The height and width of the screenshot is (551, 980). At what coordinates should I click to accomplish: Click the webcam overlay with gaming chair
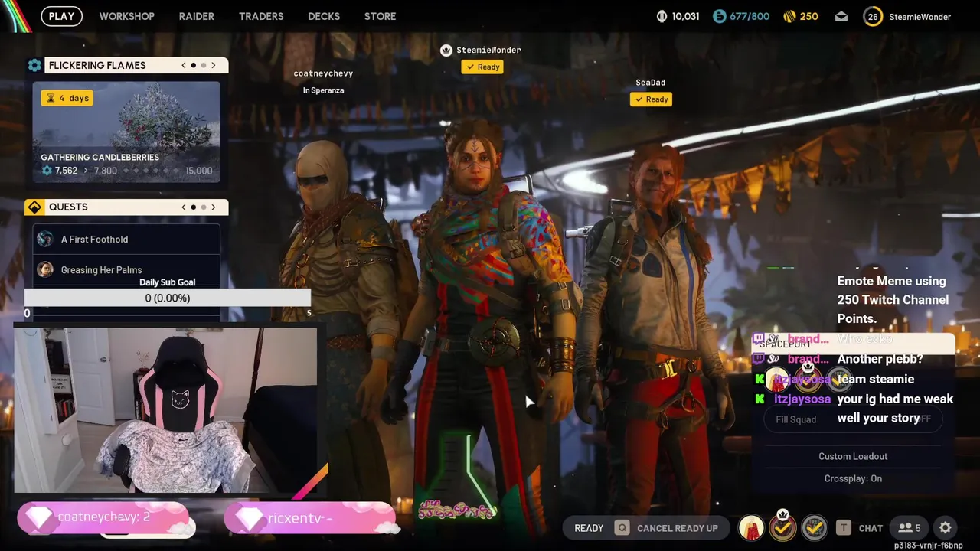tap(165, 410)
